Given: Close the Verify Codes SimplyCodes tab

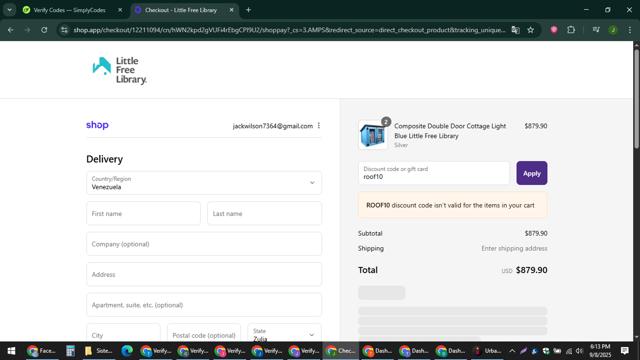Looking at the screenshot, I should click(120, 10).
